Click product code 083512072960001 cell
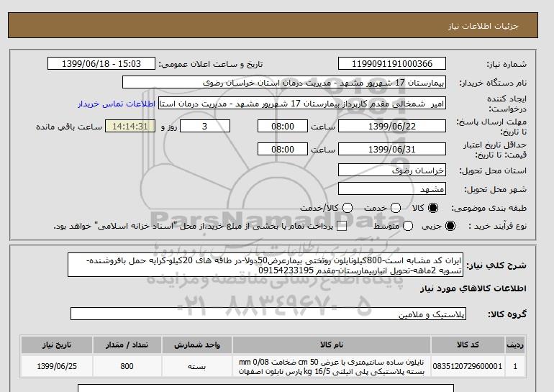Image resolution: width=554 pixels, height=392 pixels. (468, 367)
